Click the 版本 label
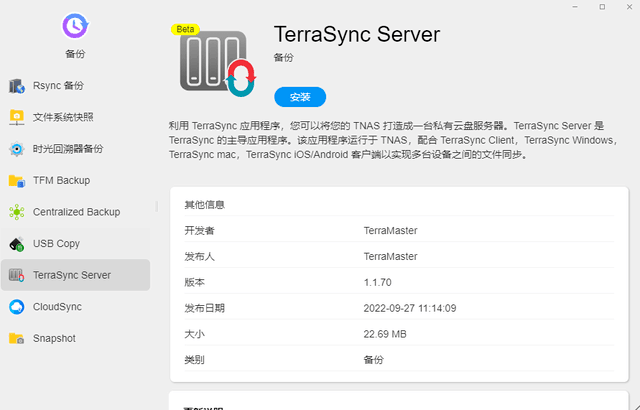This screenshot has width=640, height=410. (x=194, y=282)
